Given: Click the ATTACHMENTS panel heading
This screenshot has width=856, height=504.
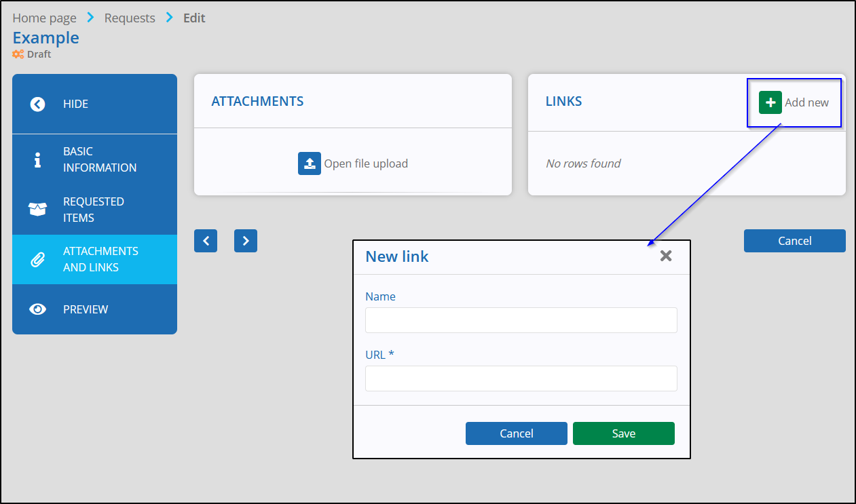Looking at the screenshot, I should [257, 101].
